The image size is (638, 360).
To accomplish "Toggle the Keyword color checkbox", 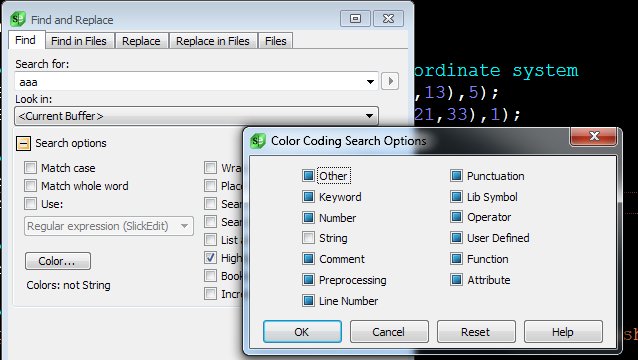I will point(308,196).
